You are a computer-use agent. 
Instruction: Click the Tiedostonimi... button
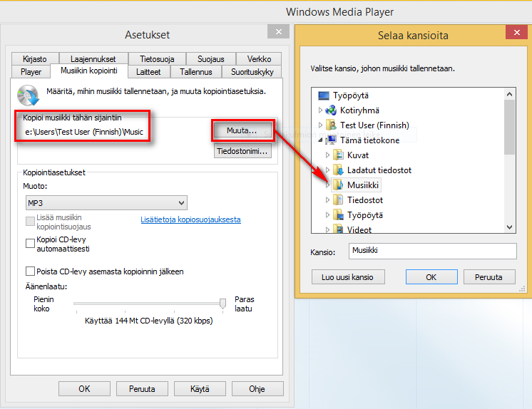pos(242,151)
